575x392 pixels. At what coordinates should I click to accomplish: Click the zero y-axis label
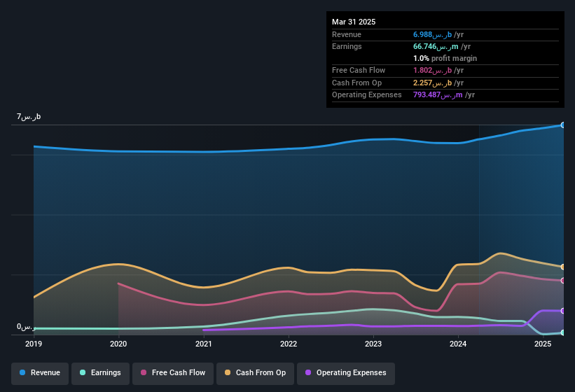click(x=26, y=327)
